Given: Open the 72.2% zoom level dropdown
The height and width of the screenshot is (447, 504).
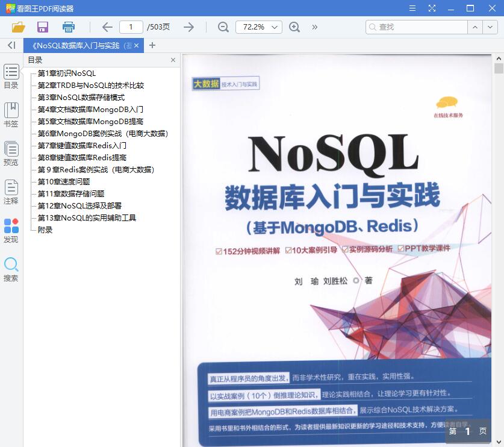Looking at the screenshot, I should (259, 27).
